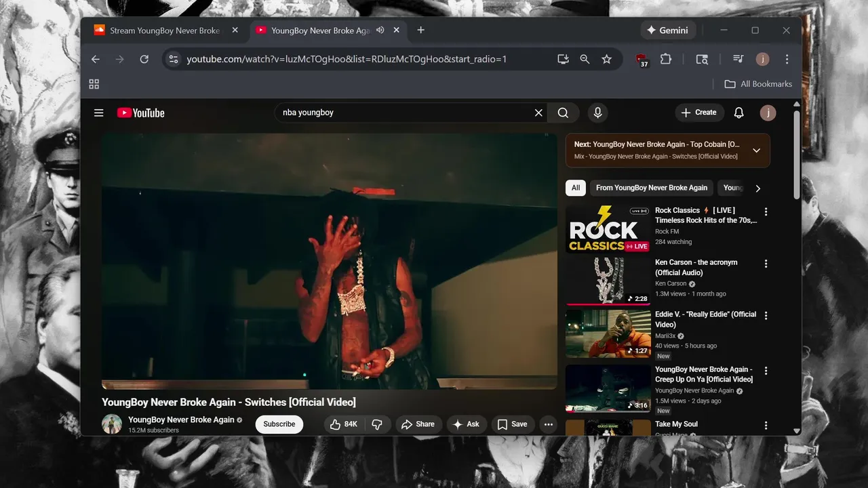Start voice search with the microphone
868x488 pixels.
click(597, 113)
